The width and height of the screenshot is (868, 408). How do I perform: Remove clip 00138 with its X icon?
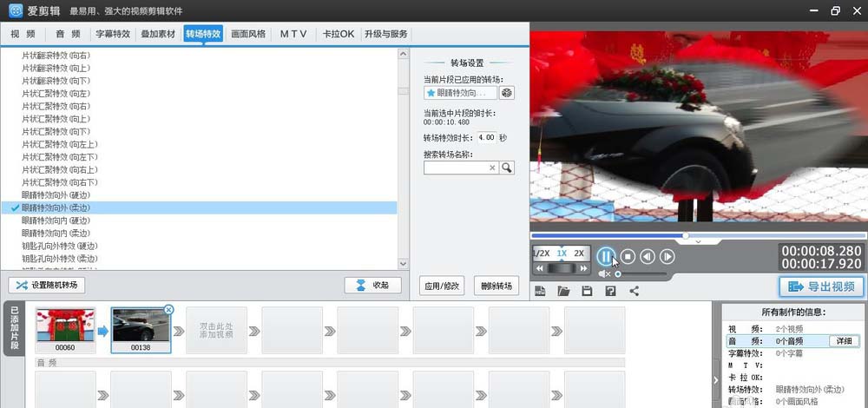click(x=169, y=310)
